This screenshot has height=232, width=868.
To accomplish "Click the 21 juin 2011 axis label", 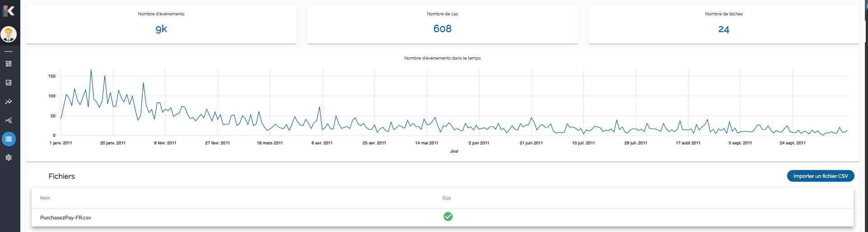I will (531, 143).
